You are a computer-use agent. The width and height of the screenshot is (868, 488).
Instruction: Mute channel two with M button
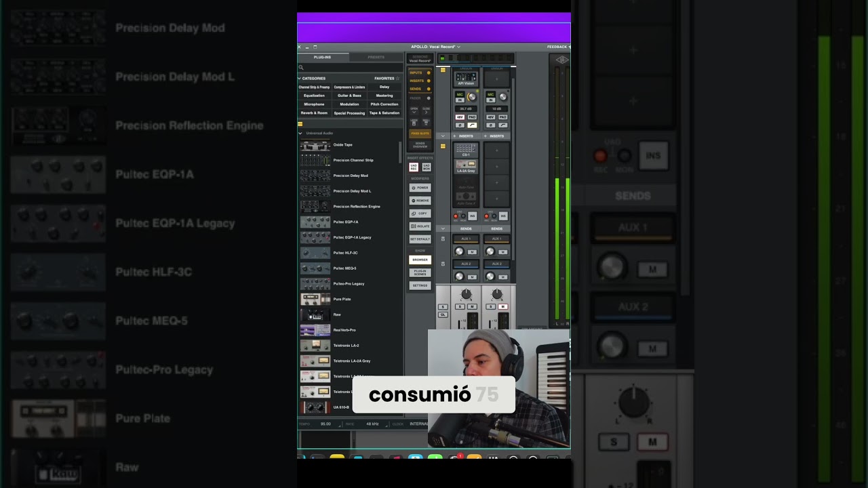click(502, 307)
